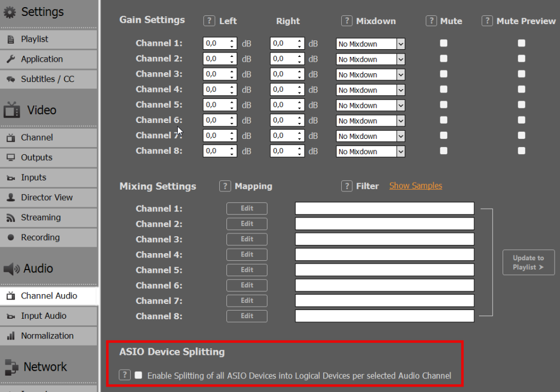Image resolution: width=560 pixels, height=392 pixels.
Task: Click the Network computers icon header
Action: pyautogui.click(x=11, y=367)
